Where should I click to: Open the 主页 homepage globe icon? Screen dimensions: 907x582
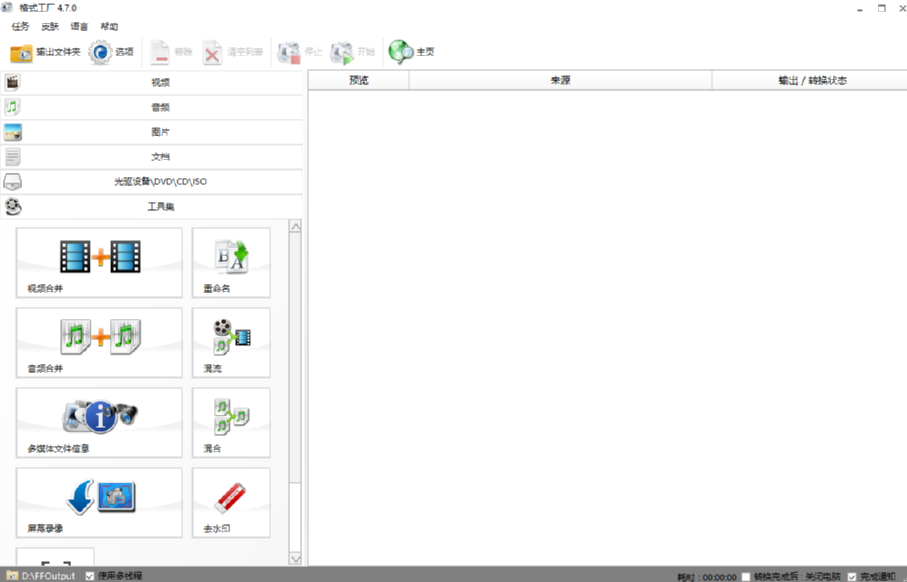[x=401, y=52]
